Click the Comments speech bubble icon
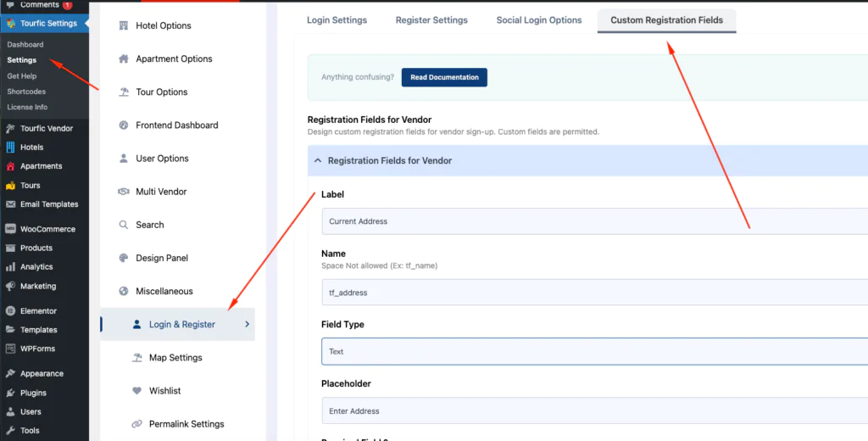Screen dimensions: 868x441 pos(10,5)
